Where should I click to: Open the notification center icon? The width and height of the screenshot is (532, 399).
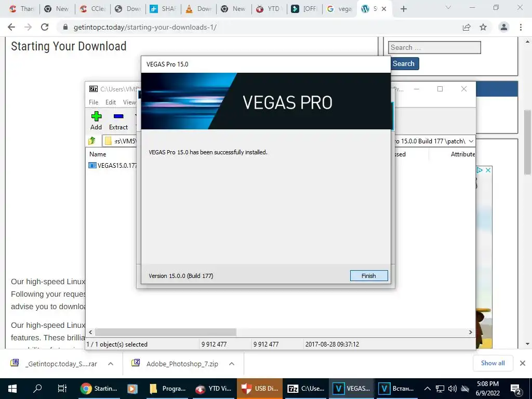516,389
